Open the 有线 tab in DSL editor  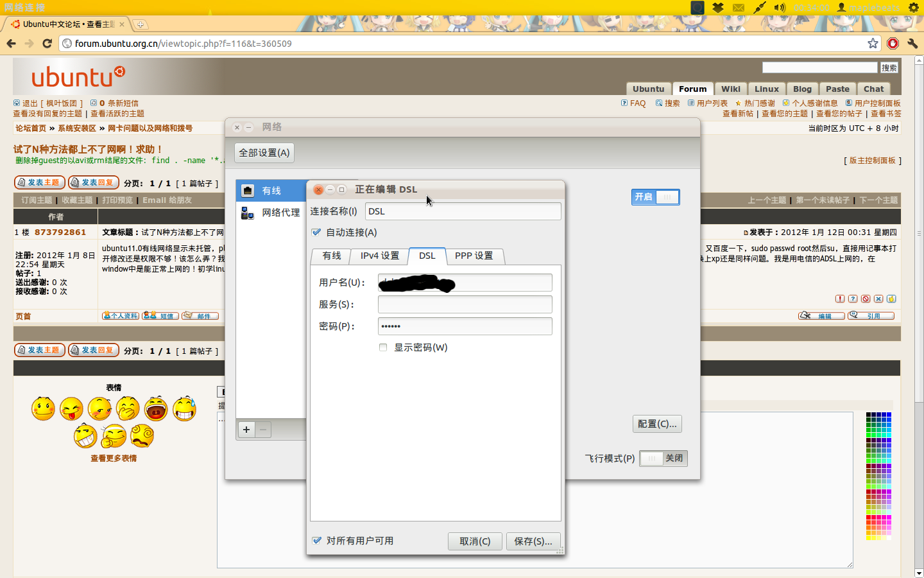click(x=332, y=256)
